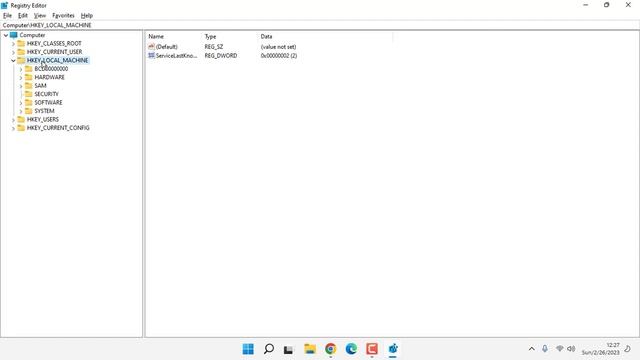Open Microsoft Edge from taskbar
Screen dimensions: 640x360
351,349
